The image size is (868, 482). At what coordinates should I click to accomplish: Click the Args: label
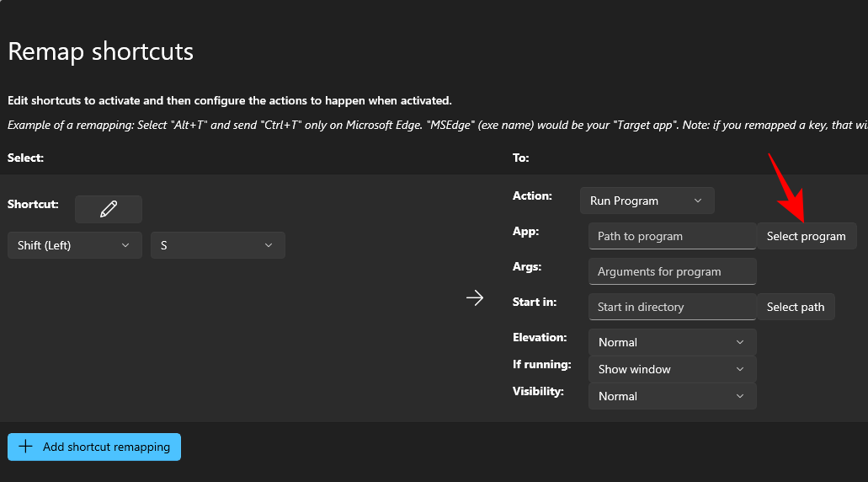(x=527, y=266)
